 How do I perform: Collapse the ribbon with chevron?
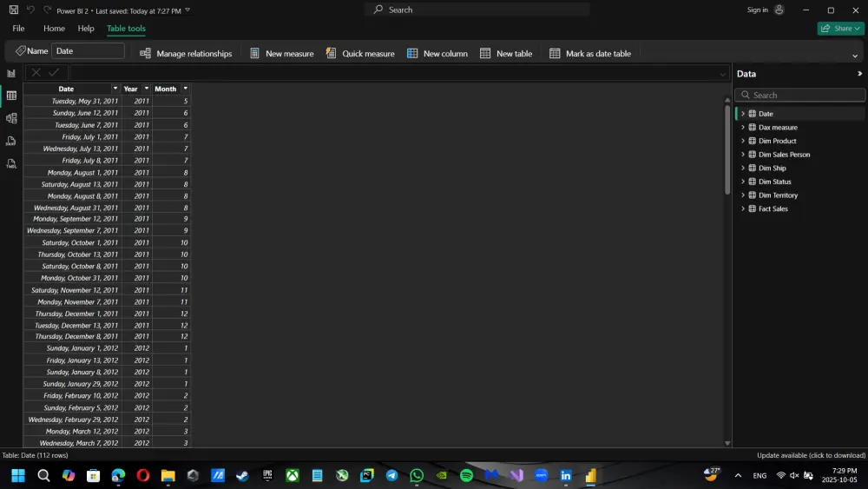tap(855, 56)
